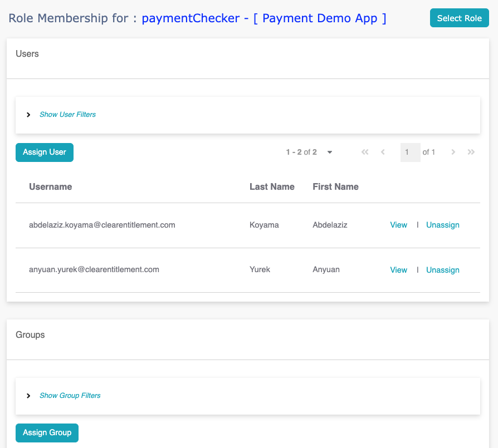Click the Select Role button
Image resolution: width=498 pixels, height=448 pixels.
[x=459, y=18]
